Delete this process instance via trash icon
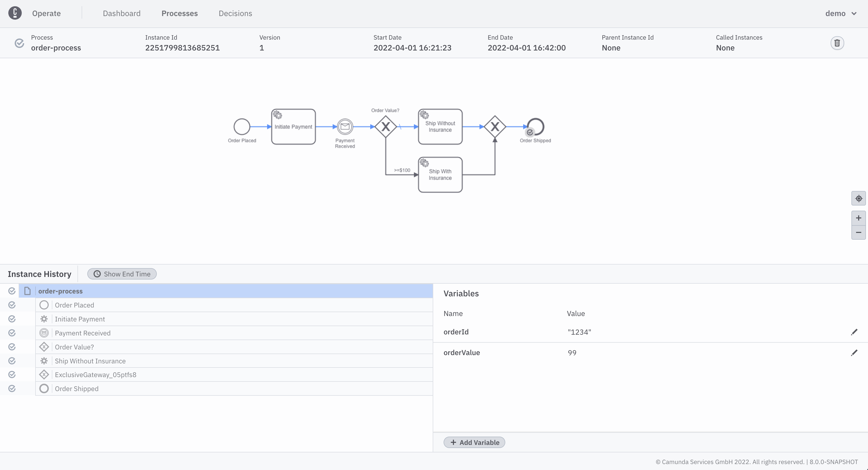The image size is (868, 470). 838,43
